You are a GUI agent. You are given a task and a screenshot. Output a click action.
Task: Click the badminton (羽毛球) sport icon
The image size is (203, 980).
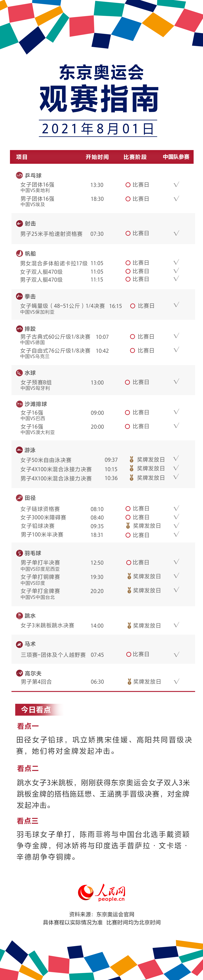[19, 553]
